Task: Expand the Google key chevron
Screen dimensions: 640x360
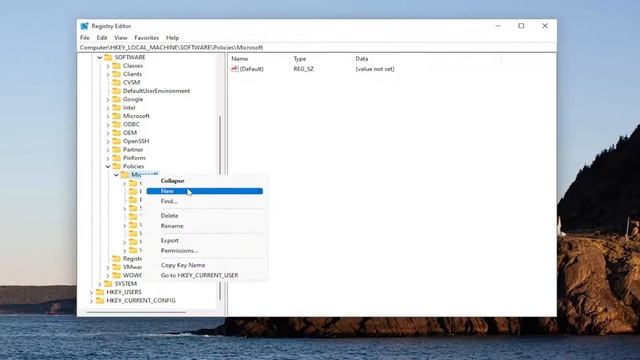Action: 108,99
